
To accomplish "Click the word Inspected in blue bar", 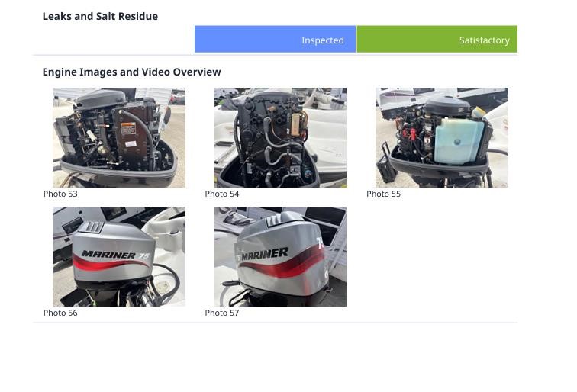I will click(323, 40).
